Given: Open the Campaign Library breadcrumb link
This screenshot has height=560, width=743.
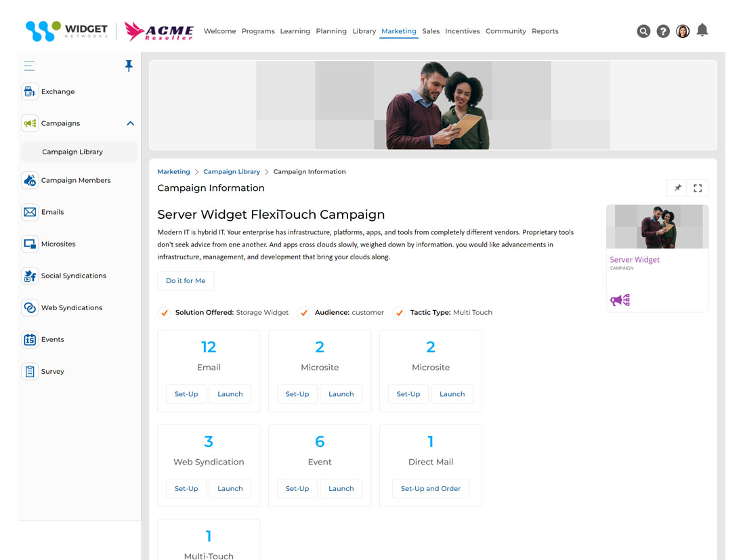Looking at the screenshot, I should (231, 171).
